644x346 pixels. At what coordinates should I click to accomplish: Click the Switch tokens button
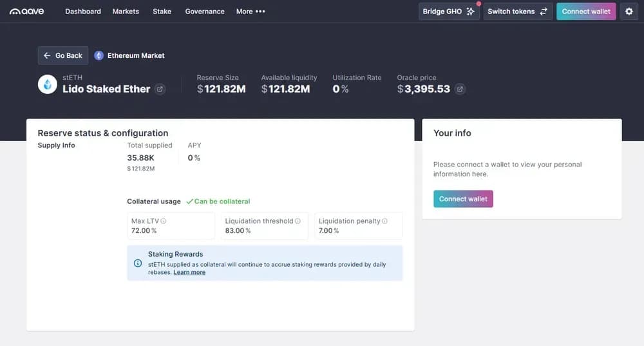[517, 12]
